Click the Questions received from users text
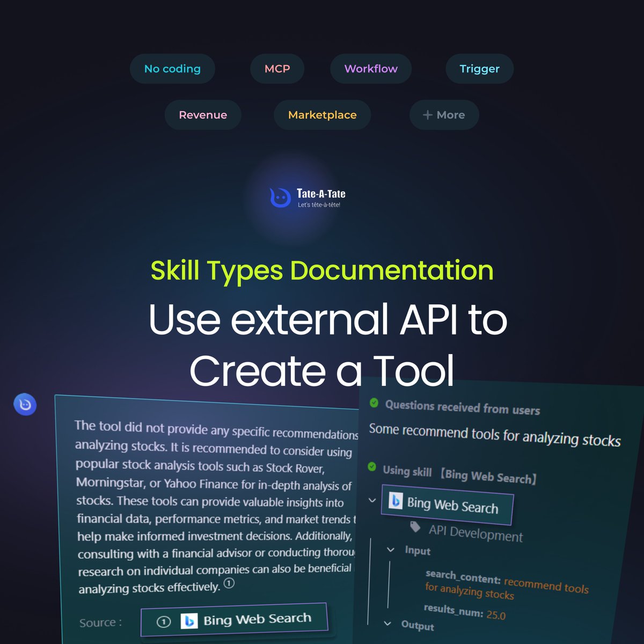 point(463,407)
